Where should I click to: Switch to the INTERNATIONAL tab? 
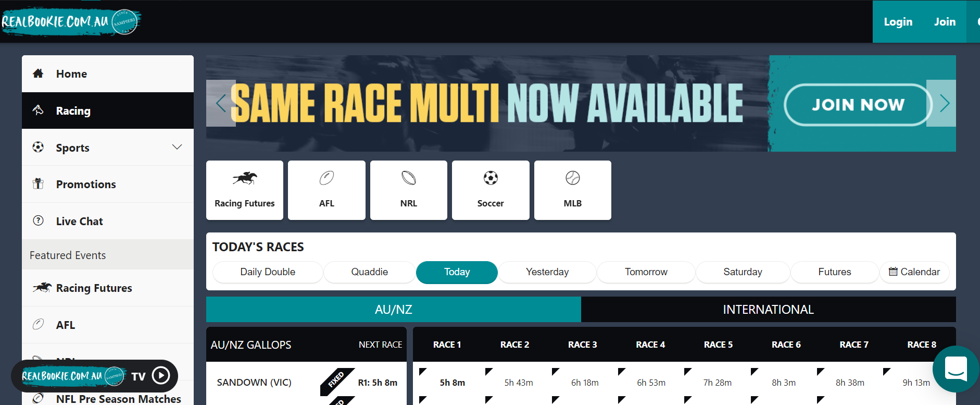pyautogui.click(x=768, y=310)
